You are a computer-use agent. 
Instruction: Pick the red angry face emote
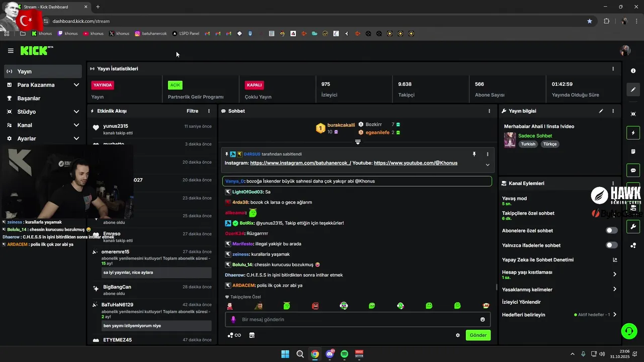[315, 306]
